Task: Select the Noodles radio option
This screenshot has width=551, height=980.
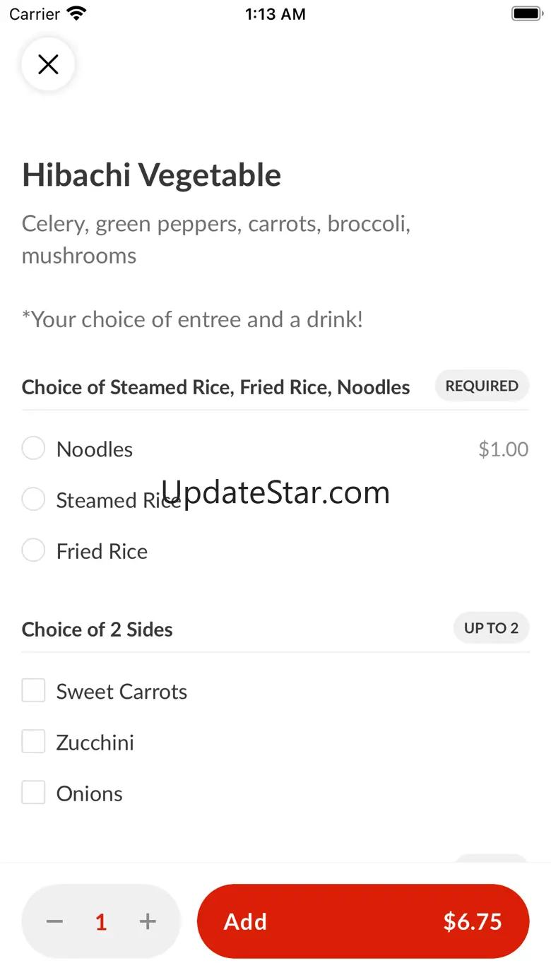Action: pos(33,448)
